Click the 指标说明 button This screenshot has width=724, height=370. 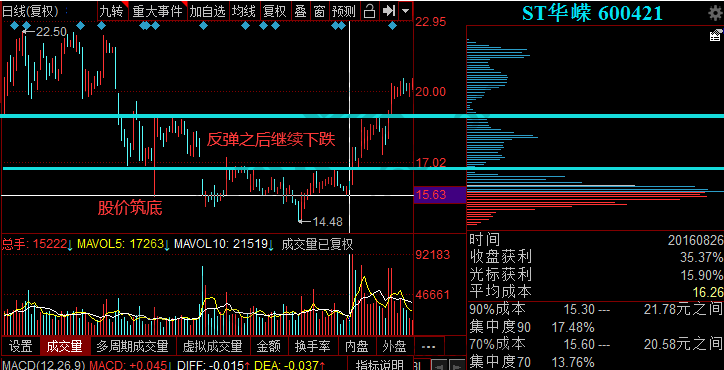coord(380,364)
